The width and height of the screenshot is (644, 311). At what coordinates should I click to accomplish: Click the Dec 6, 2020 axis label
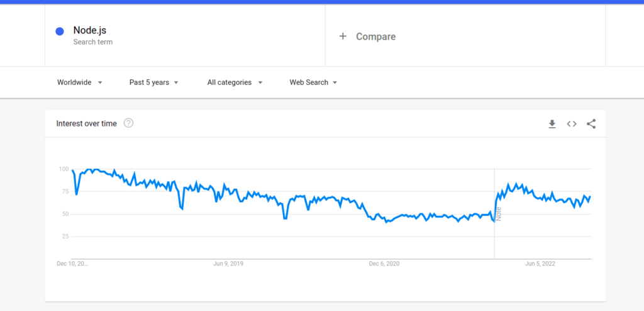pos(384,264)
